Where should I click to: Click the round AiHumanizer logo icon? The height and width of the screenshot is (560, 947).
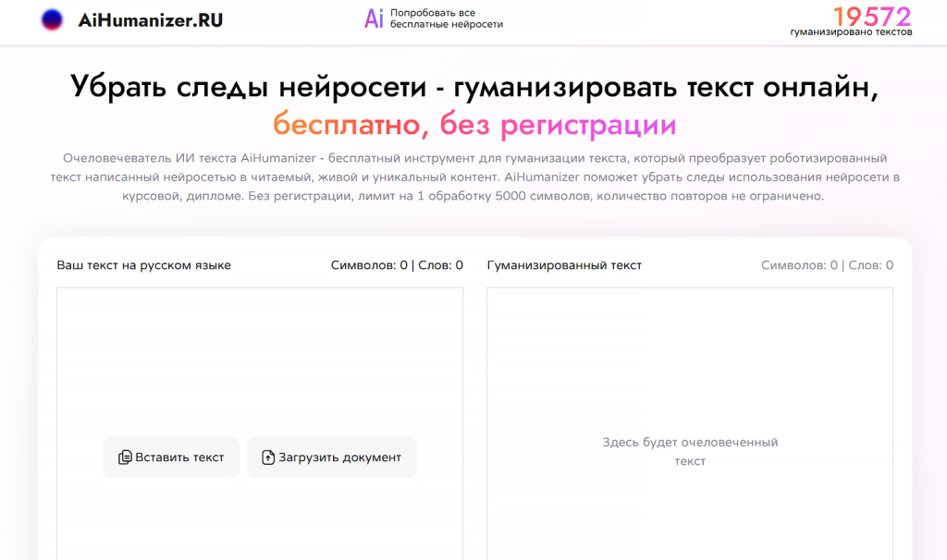pos(55,18)
